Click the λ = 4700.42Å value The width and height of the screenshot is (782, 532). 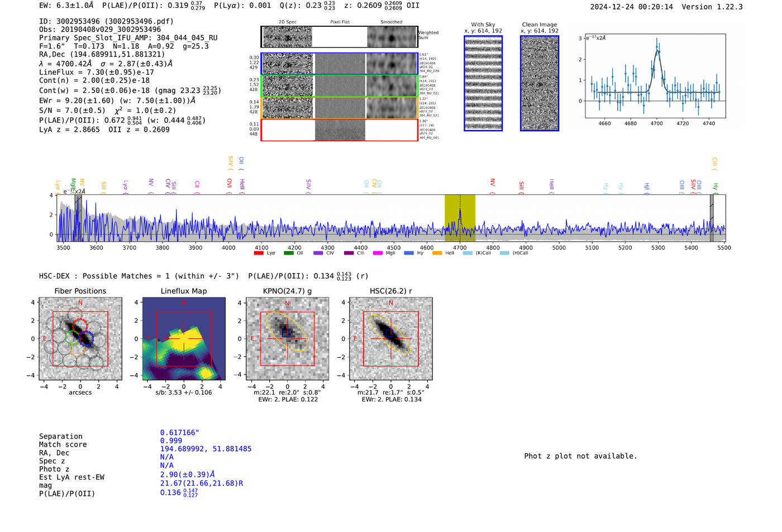click(65, 64)
